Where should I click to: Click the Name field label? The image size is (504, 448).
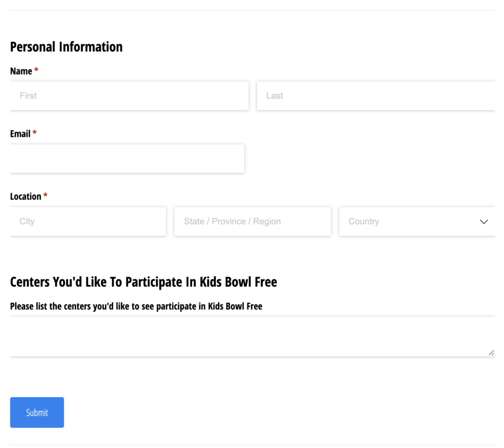click(x=21, y=71)
